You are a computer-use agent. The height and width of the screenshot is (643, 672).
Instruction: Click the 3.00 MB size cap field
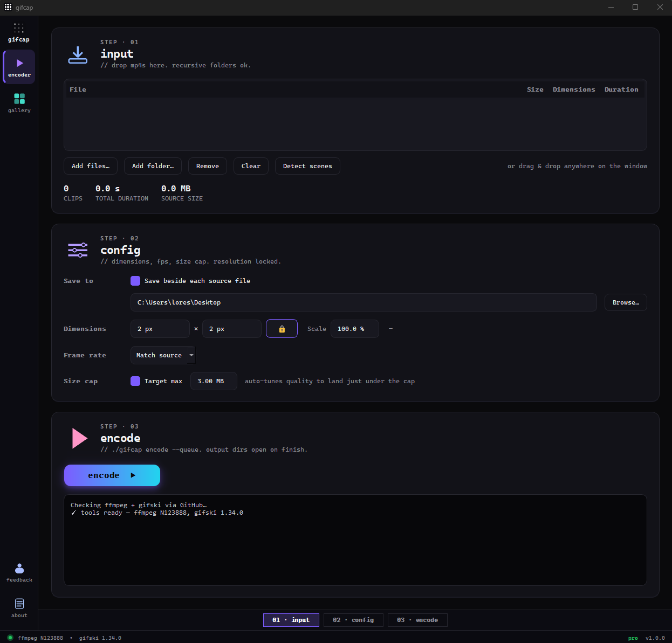pos(214,381)
